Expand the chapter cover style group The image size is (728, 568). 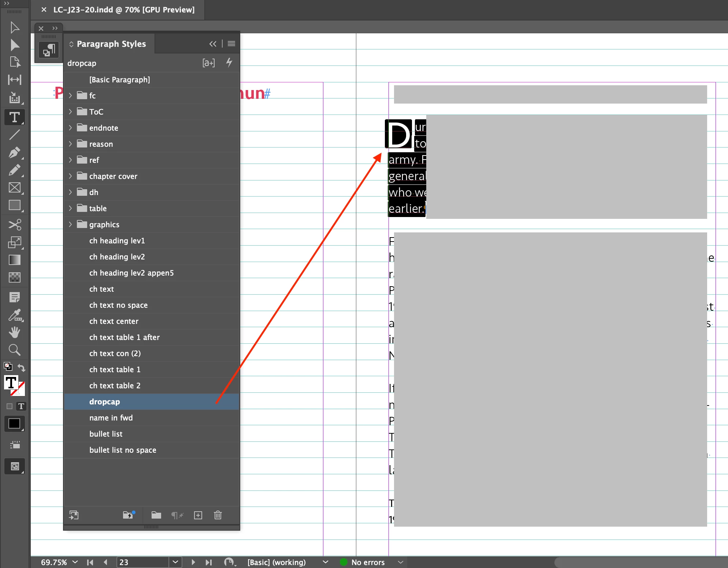click(x=70, y=176)
